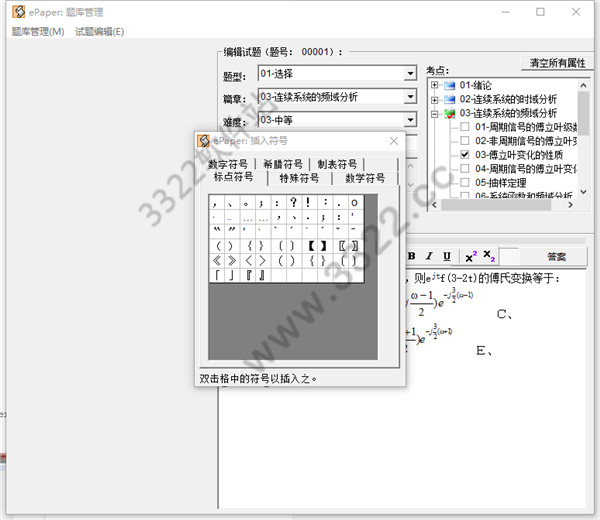This screenshot has width=600, height=520.
Task: Open the 题型 dropdown showing 01-选择
Action: pos(410,73)
